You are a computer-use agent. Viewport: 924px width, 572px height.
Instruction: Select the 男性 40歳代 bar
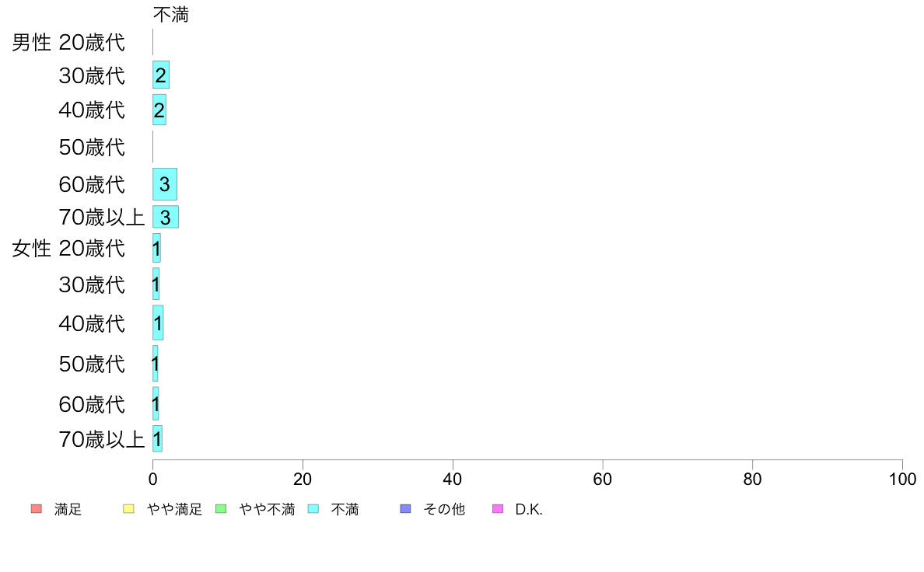coord(159,110)
